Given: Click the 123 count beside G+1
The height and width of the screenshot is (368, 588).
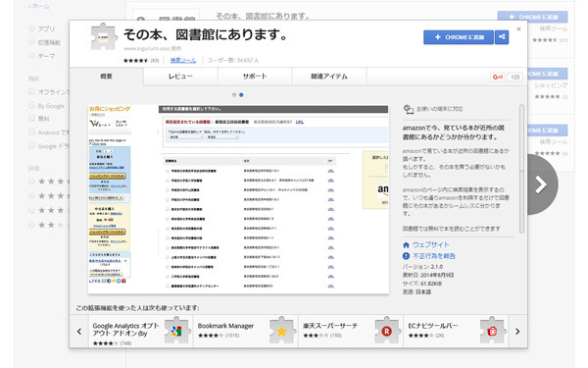Looking at the screenshot, I should [x=514, y=77].
